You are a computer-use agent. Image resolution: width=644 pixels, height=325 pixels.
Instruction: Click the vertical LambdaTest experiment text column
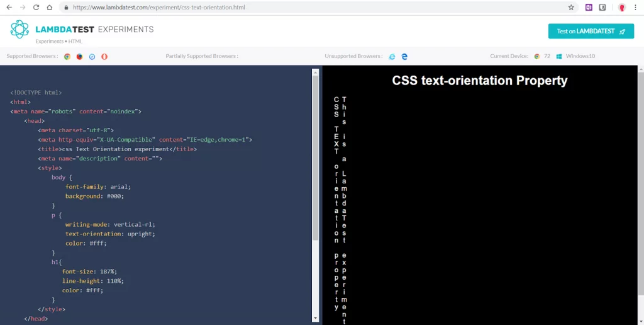pos(344,210)
